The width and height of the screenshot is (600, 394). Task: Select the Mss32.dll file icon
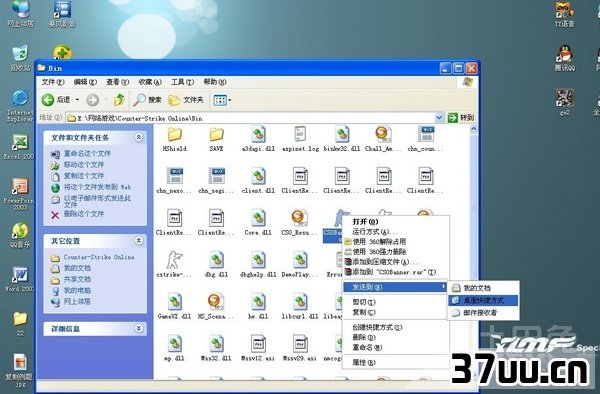(x=216, y=344)
